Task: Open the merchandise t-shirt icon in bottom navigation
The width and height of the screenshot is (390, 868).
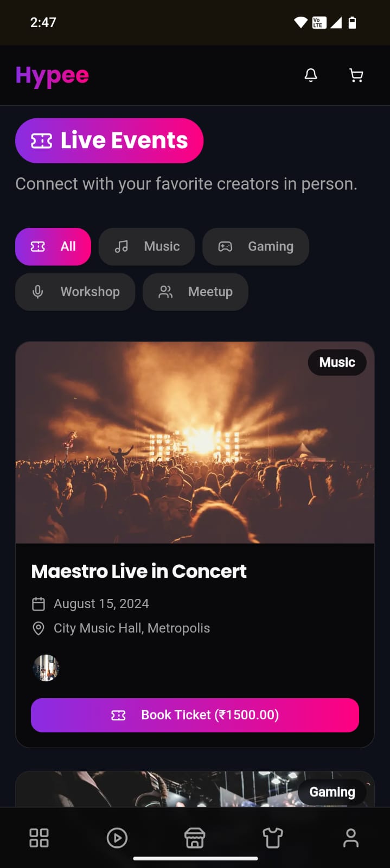Action: [273, 838]
